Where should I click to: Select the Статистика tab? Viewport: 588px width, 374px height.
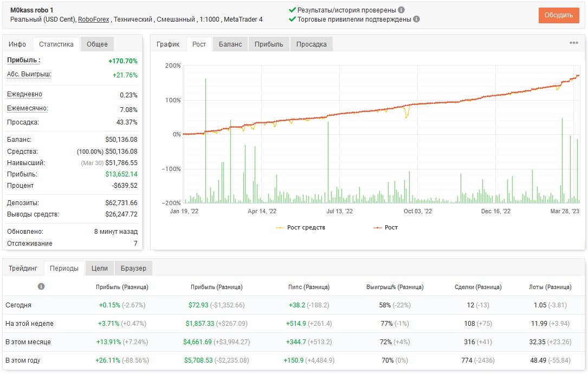click(56, 44)
